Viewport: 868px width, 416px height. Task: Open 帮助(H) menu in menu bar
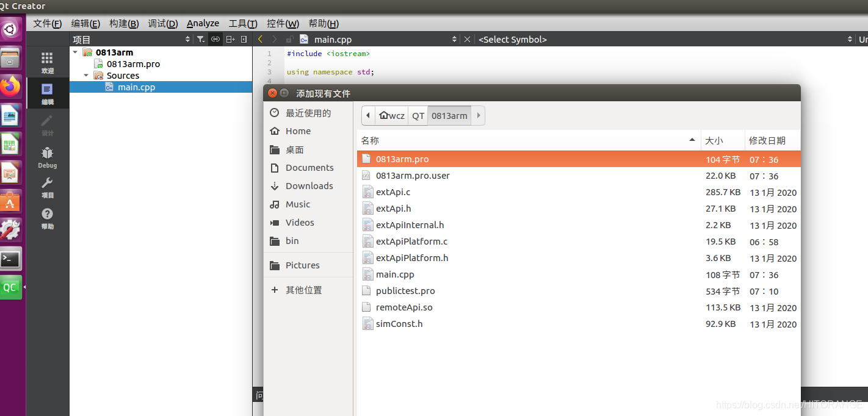coord(324,23)
